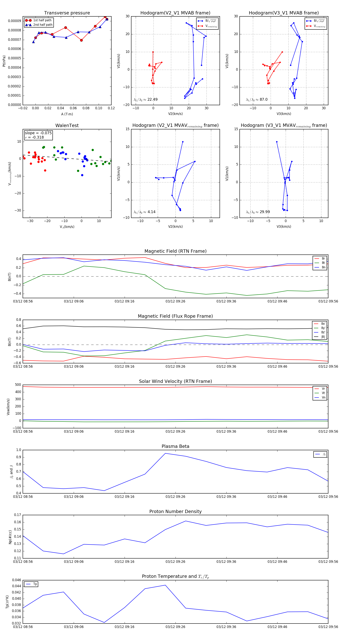Viewport: 351px width, 644px height.
Task: Click the 'Plasma Beta' plot title
Action: [175, 446]
